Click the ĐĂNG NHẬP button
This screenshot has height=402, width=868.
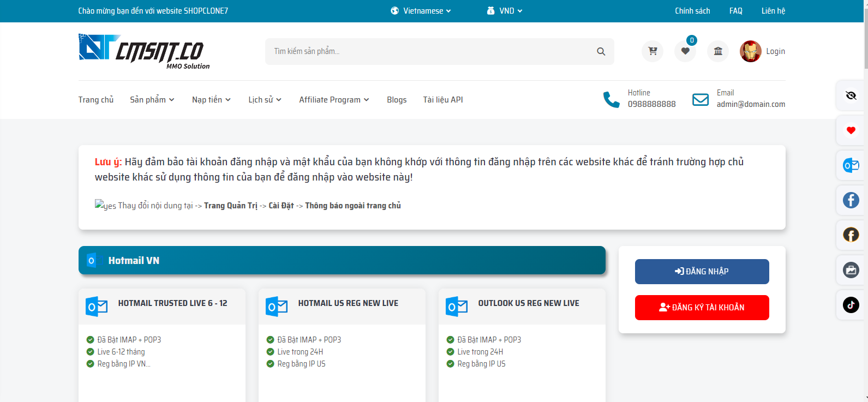pos(702,272)
